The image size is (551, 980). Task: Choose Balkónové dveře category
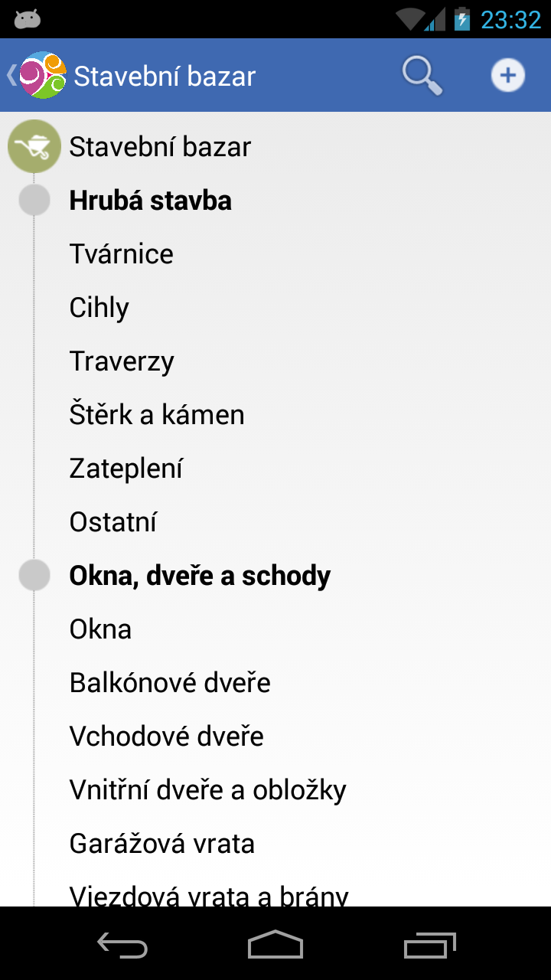pyautogui.click(x=170, y=683)
